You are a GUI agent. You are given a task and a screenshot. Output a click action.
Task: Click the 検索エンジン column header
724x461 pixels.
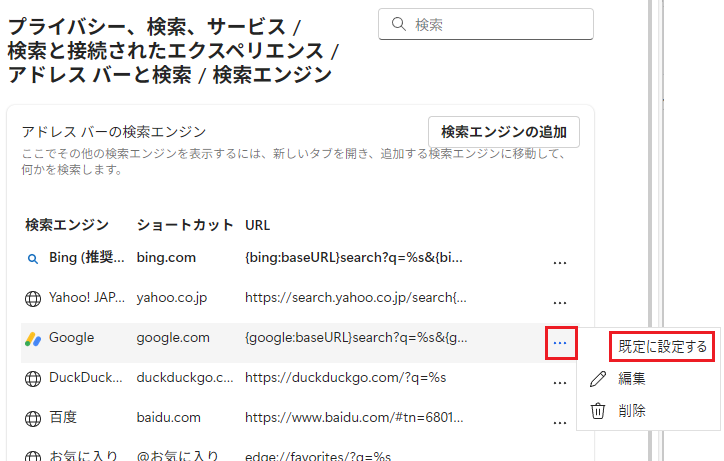click(x=67, y=225)
